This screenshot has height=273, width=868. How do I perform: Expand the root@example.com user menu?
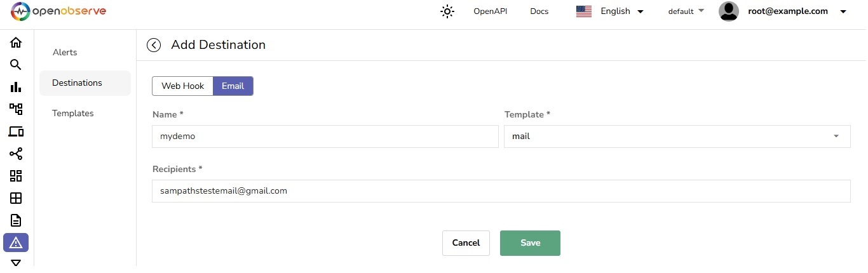coord(783,11)
